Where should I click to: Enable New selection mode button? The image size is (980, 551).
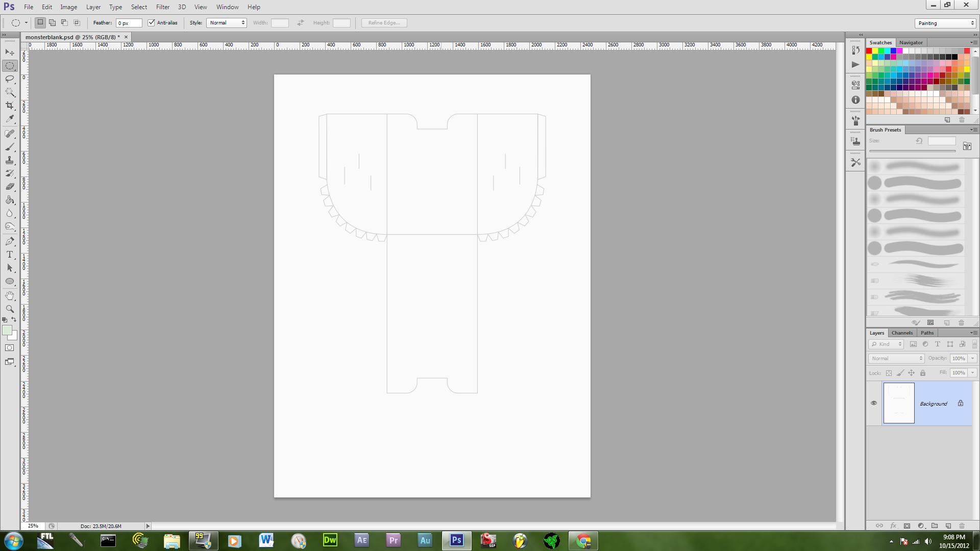40,22
